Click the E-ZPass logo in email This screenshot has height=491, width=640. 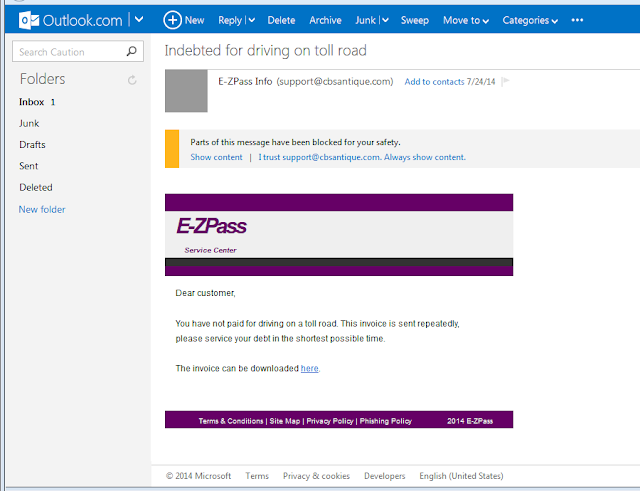point(211,226)
